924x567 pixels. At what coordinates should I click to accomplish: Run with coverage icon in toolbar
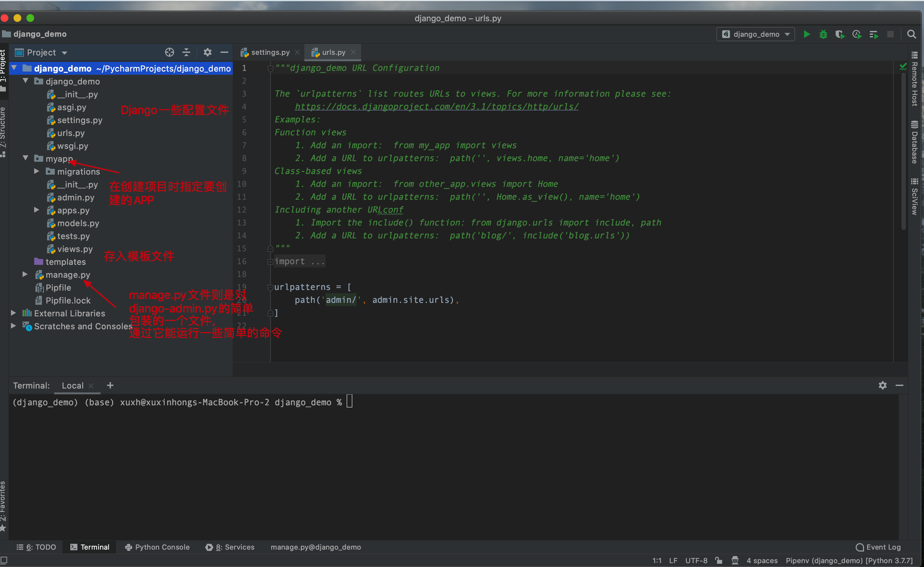(x=840, y=34)
